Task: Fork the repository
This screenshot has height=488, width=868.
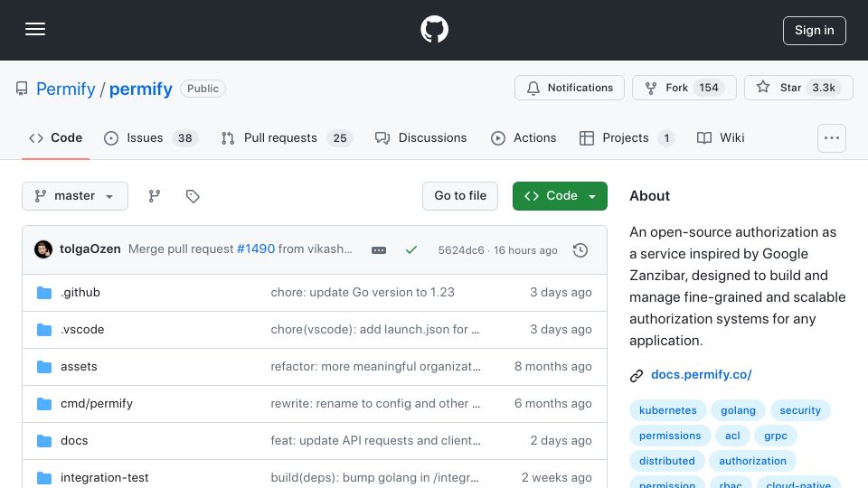Action: point(684,88)
